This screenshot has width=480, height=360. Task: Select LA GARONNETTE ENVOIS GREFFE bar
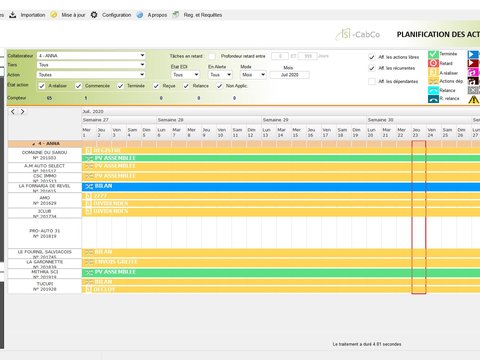(281, 262)
